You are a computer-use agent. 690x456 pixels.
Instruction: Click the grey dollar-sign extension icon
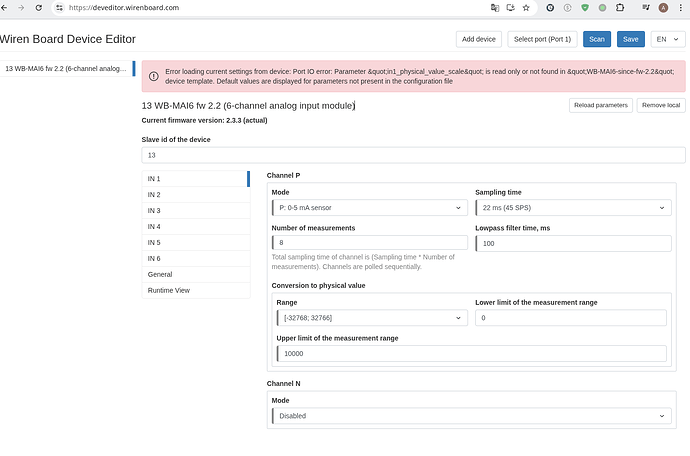tap(568, 7)
